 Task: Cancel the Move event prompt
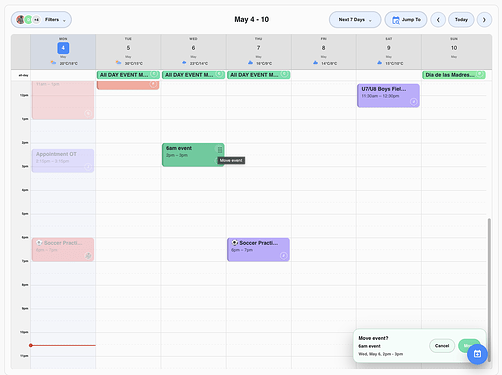click(442, 346)
